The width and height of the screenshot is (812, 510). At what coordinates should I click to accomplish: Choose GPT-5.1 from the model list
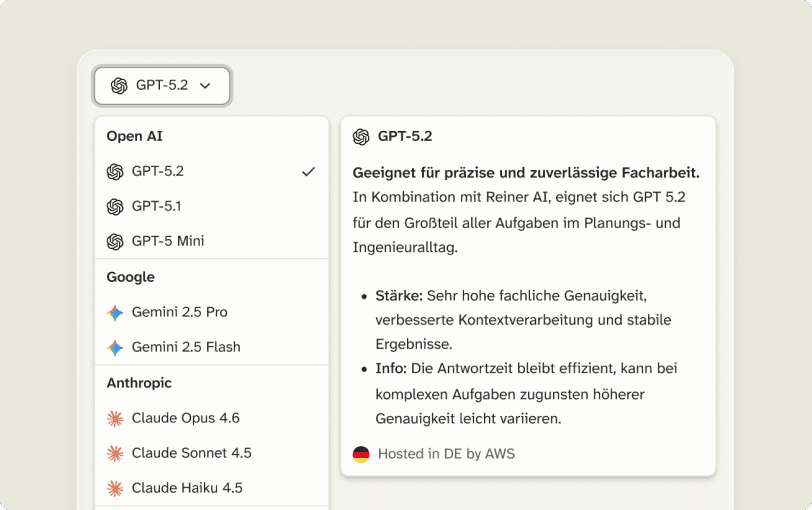click(x=156, y=206)
